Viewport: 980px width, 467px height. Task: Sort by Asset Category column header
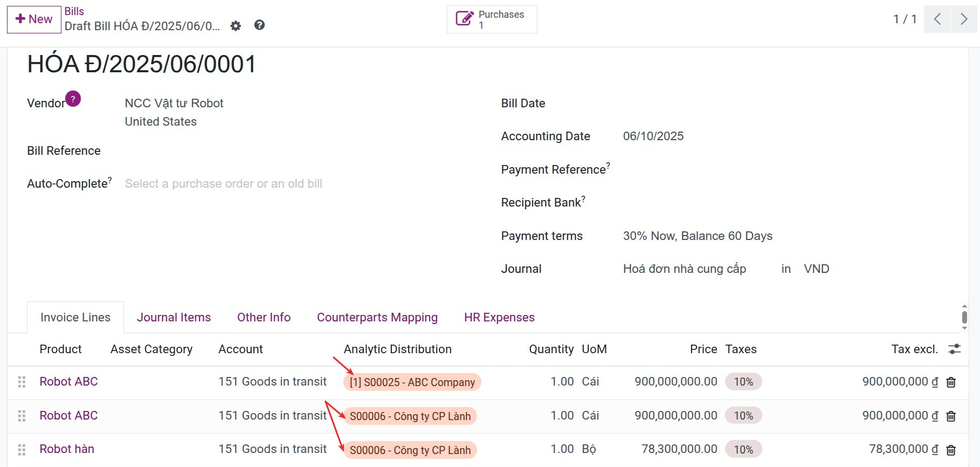[x=151, y=349]
